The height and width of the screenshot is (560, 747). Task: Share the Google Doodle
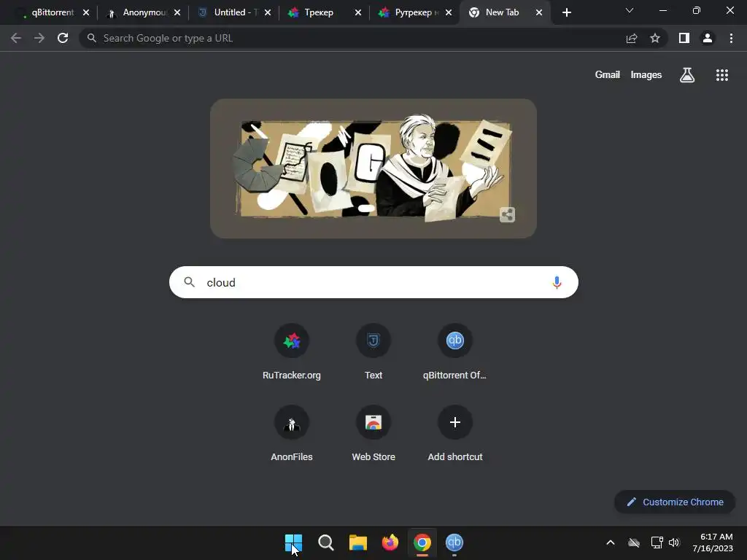pos(508,215)
